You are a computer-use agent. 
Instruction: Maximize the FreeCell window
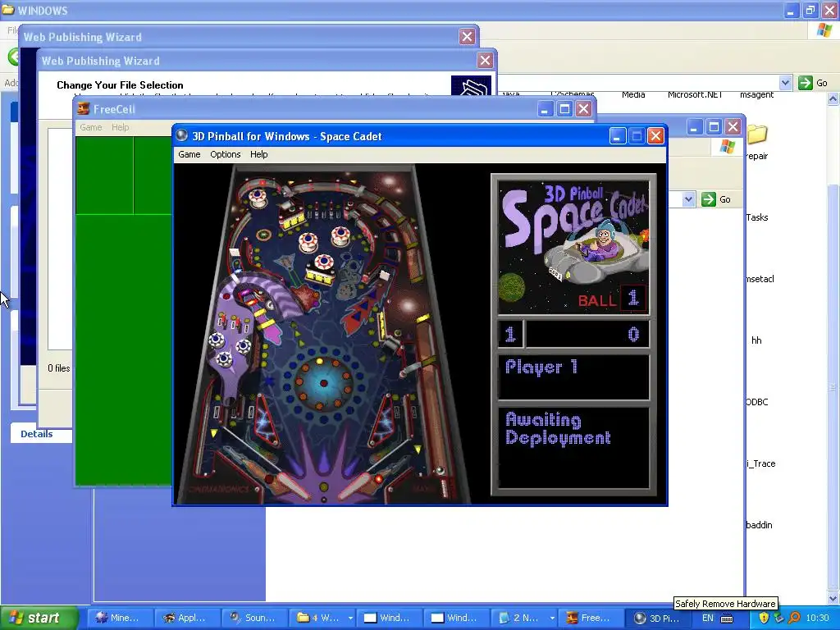click(564, 109)
